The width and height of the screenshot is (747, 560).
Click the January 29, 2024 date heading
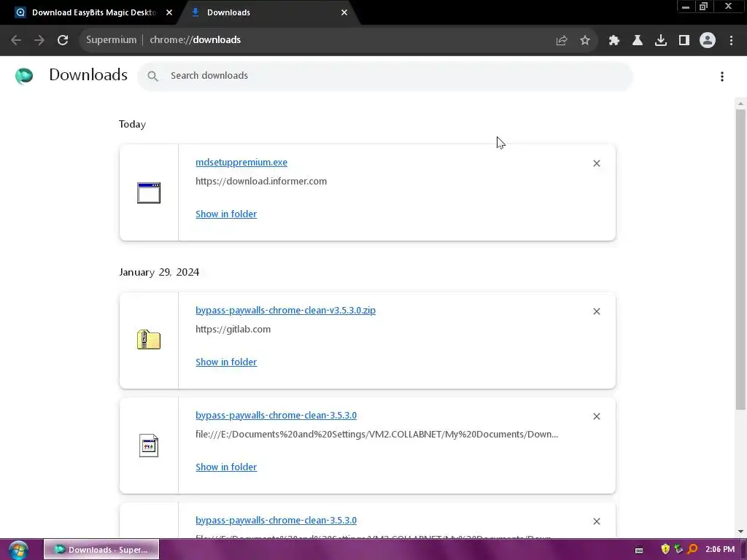click(159, 272)
